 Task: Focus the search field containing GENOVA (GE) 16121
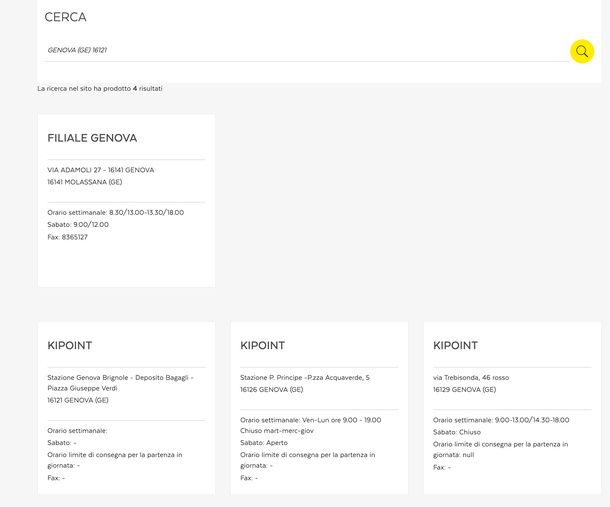[306, 50]
